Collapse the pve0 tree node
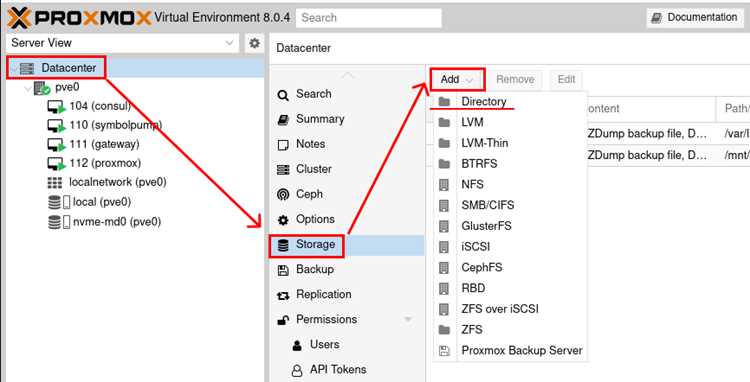Viewport: 750px width, 382px height. [x=28, y=88]
